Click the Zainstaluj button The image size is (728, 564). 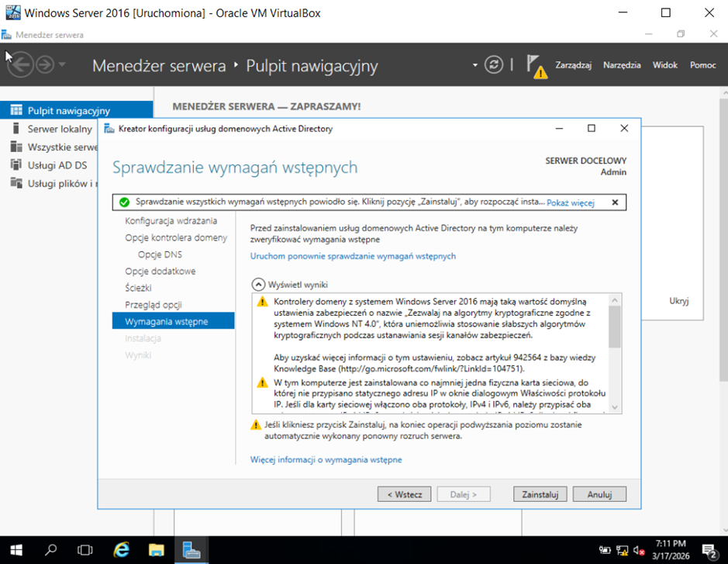tap(540, 494)
